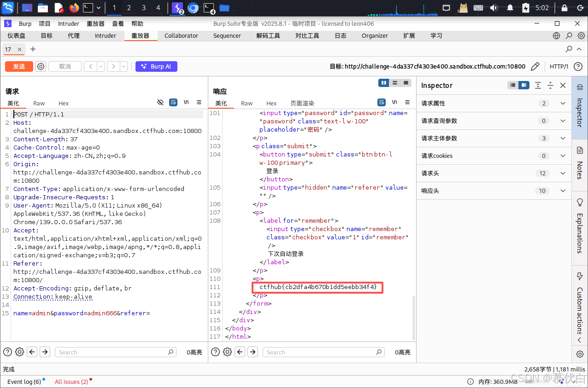588x388 pixels.
Task: Close the Inspector panel with the X
Action: click(563, 85)
